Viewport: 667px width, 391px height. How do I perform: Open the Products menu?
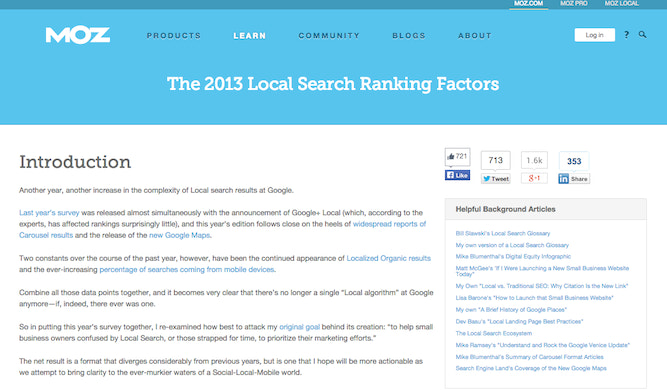click(174, 36)
